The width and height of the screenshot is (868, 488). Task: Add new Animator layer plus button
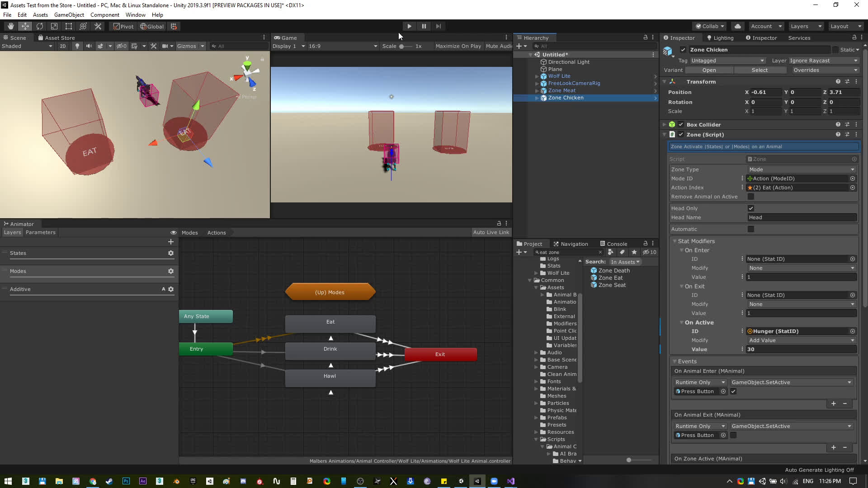(x=171, y=242)
